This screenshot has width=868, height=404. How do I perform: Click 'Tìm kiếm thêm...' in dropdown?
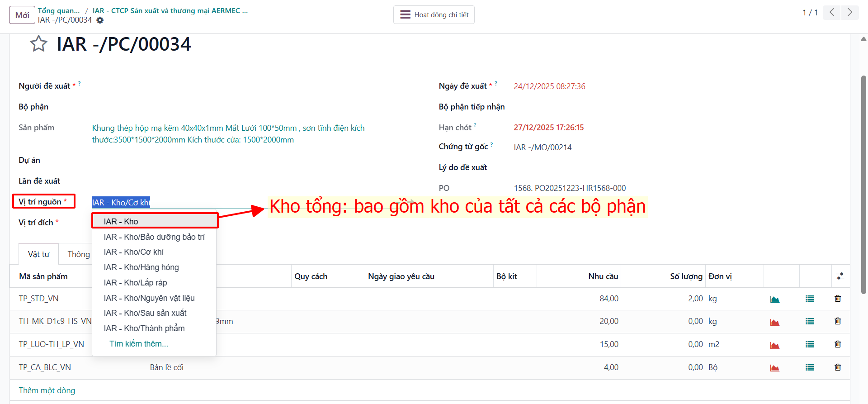tap(139, 344)
